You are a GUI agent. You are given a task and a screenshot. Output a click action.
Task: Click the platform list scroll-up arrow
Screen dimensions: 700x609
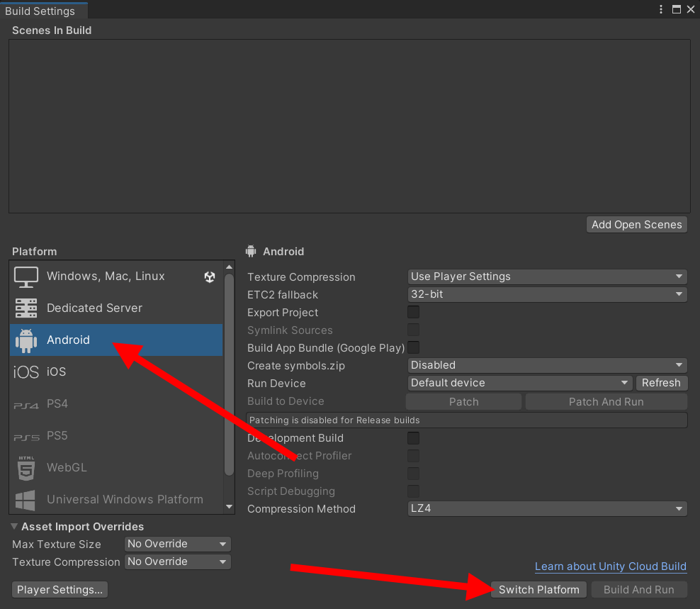[229, 267]
